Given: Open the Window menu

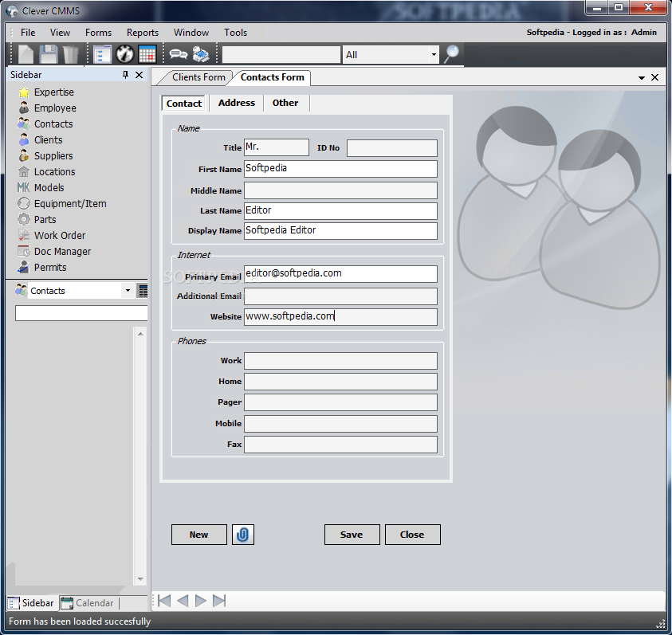Looking at the screenshot, I should [191, 33].
